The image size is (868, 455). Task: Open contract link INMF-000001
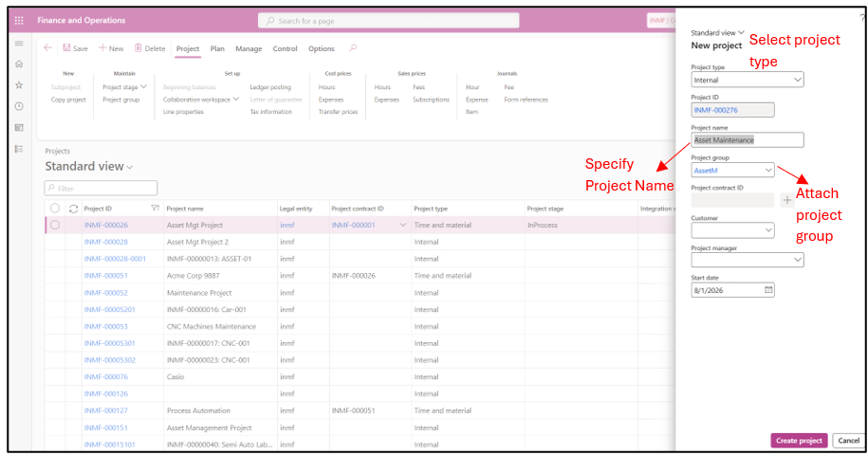[353, 225]
